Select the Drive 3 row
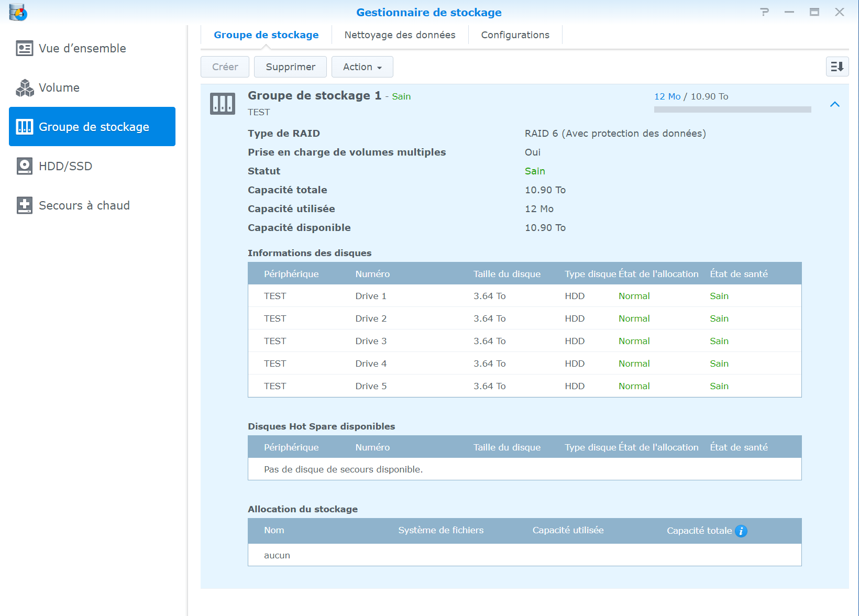Viewport: 859px width, 616px height. point(524,341)
